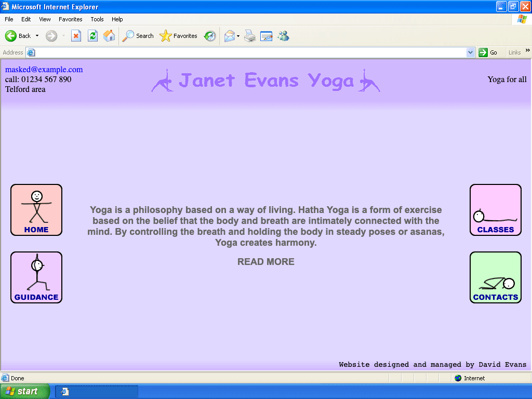Click the READ MORE link
This screenshot has width=532, height=399.
(x=265, y=262)
